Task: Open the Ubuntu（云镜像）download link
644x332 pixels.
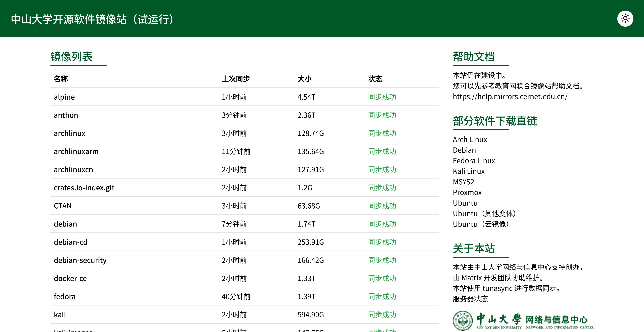Action: [x=481, y=224]
